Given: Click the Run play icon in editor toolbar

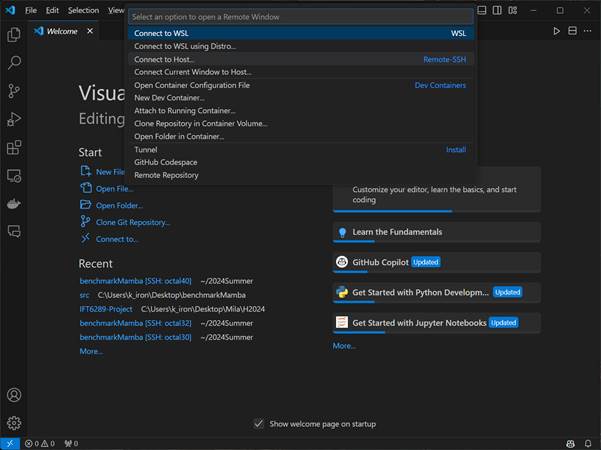Looking at the screenshot, I should tap(556, 31).
